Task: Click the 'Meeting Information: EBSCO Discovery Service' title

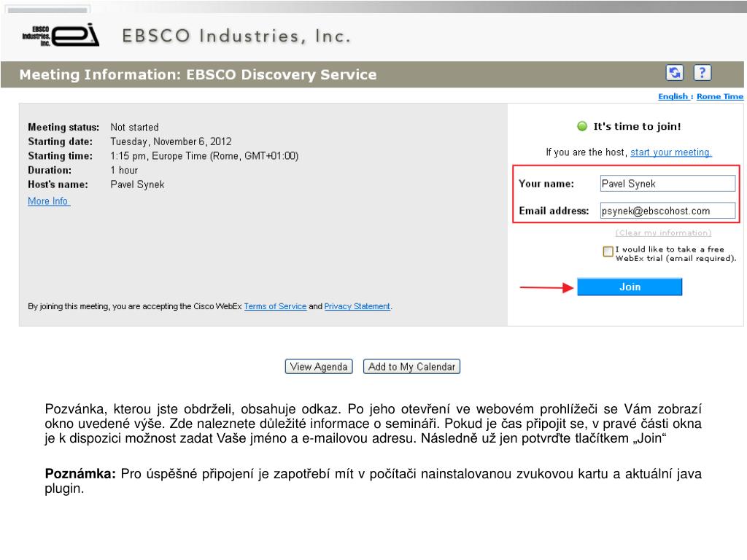Action: point(198,74)
